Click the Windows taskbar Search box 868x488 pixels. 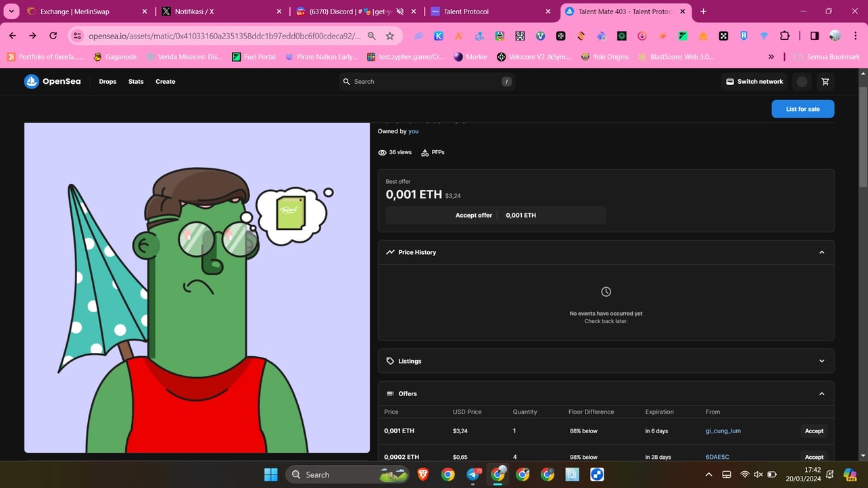[347, 474]
